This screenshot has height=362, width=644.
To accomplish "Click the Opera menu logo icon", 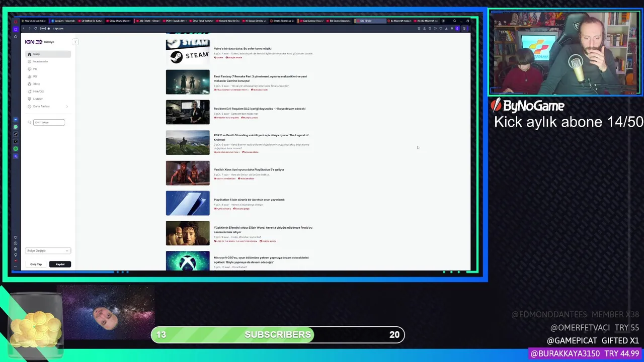I will [x=16, y=22].
